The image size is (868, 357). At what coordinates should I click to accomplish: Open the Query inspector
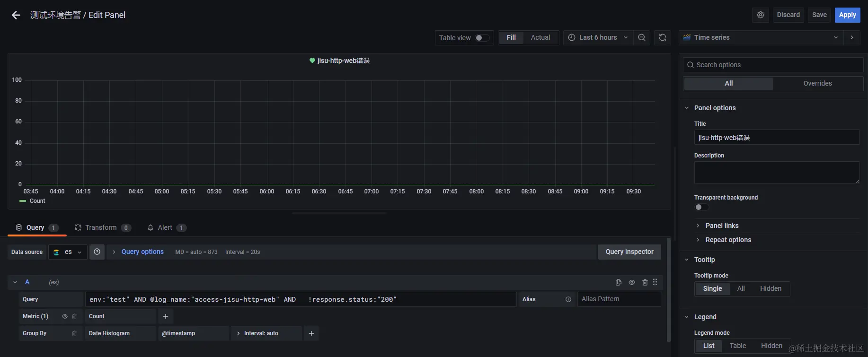(629, 252)
